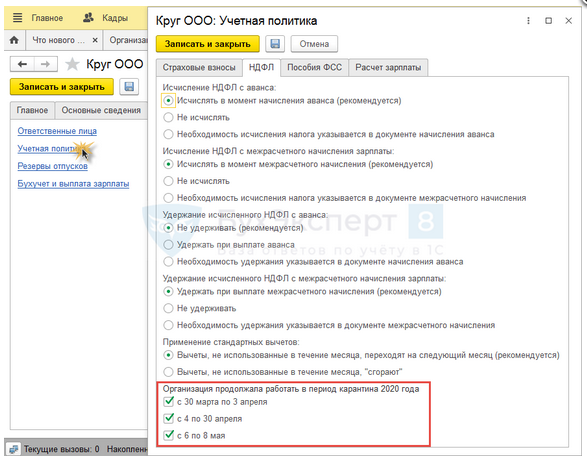Open the hamburger main menu icon
This screenshot has height=458, width=587.
coord(17,18)
